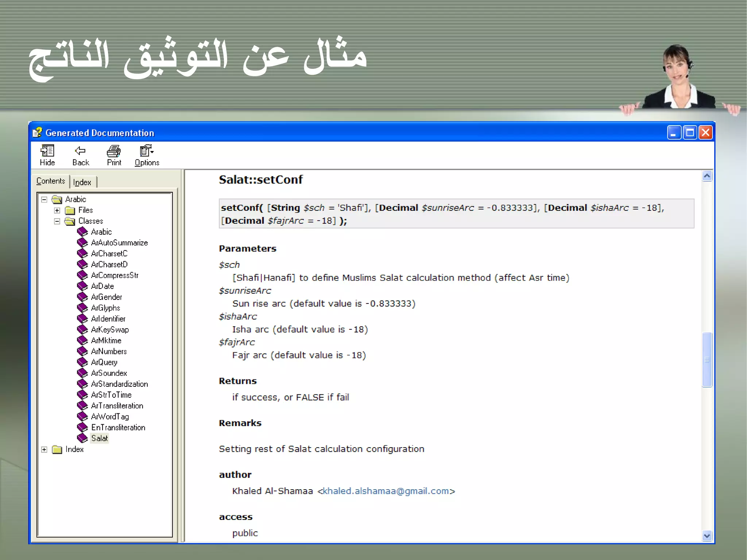
Task: Collapse the Arabic root tree node
Action: (x=44, y=200)
